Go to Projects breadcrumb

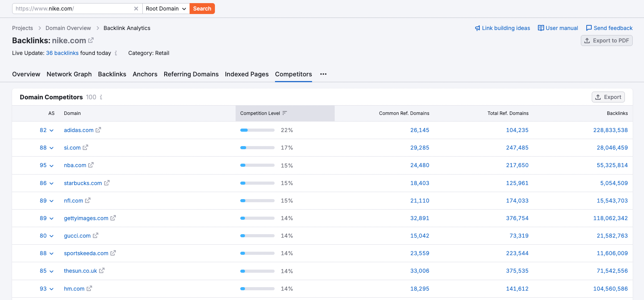23,28
